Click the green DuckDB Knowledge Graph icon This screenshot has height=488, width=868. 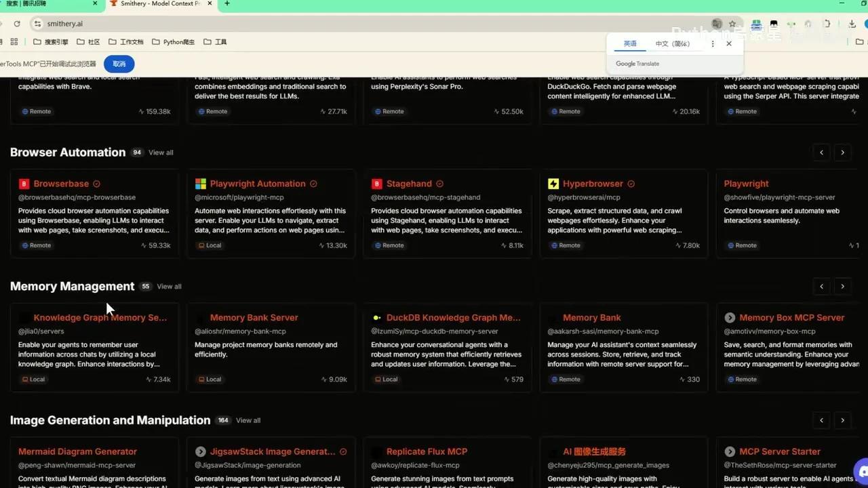tap(376, 317)
